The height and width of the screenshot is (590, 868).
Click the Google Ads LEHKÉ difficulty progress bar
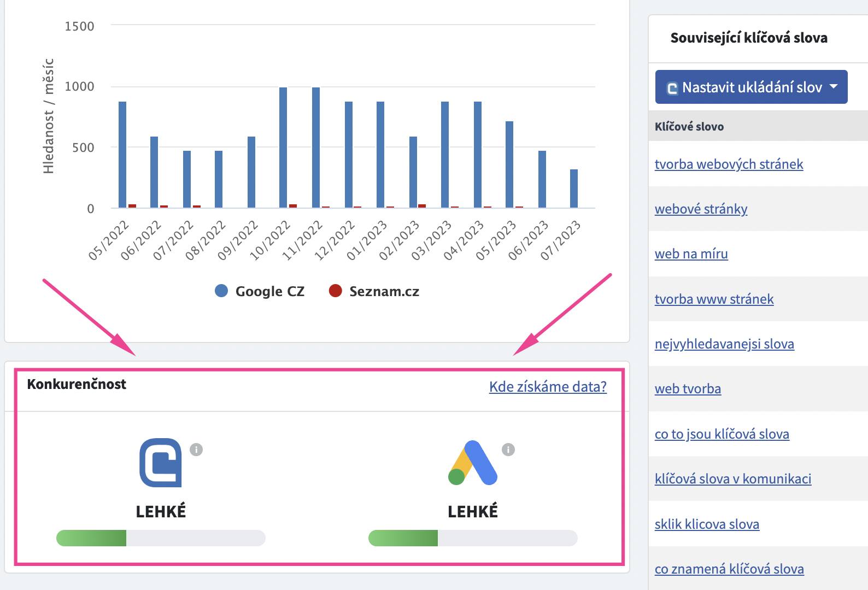[473, 538]
